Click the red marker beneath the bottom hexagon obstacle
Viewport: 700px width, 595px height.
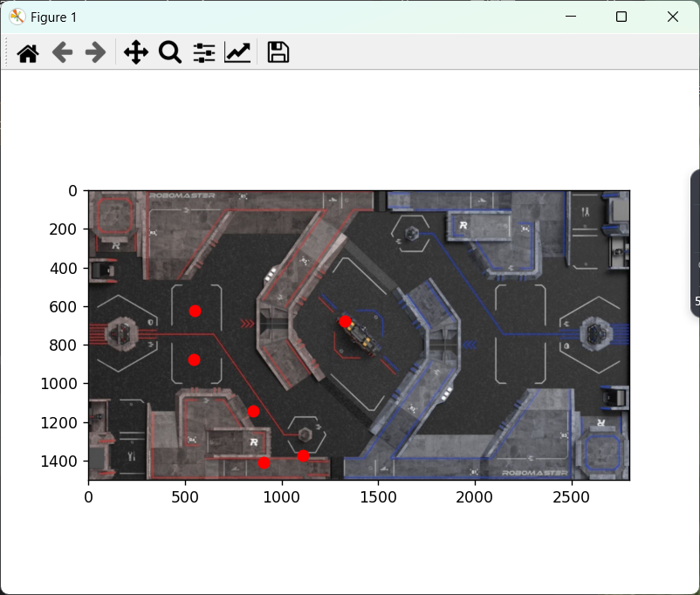[303, 456]
